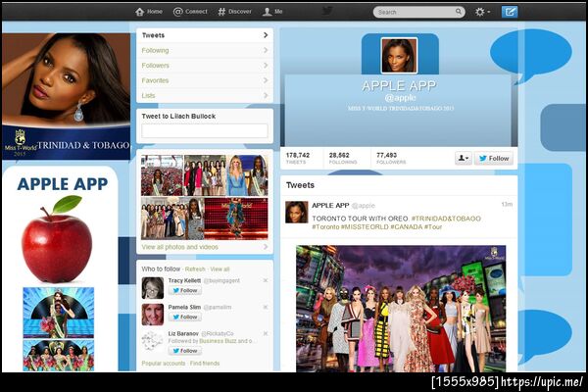Dismiss the Tracy Kellett suggestion
This screenshot has height=392, width=588.
266,280
